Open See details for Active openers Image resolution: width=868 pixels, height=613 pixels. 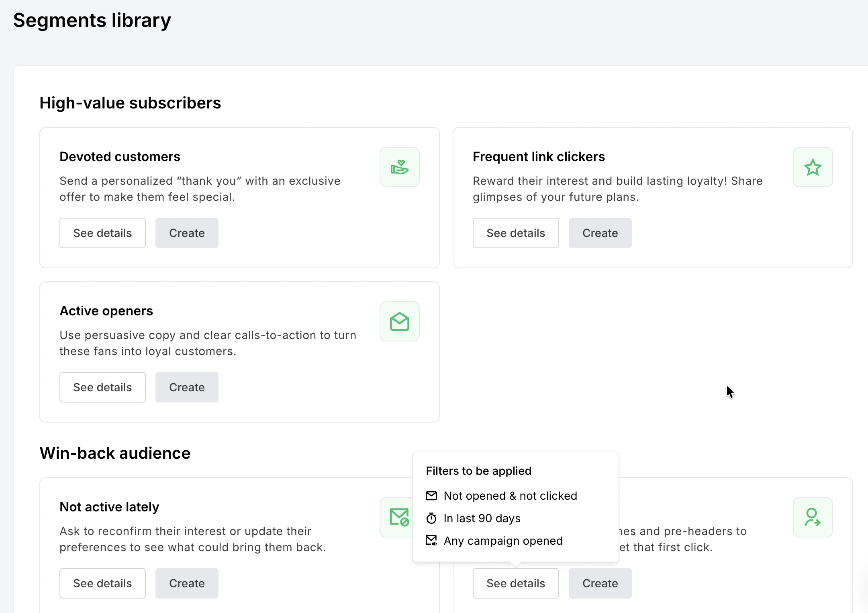pyautogui.click(x=102, y=387)
